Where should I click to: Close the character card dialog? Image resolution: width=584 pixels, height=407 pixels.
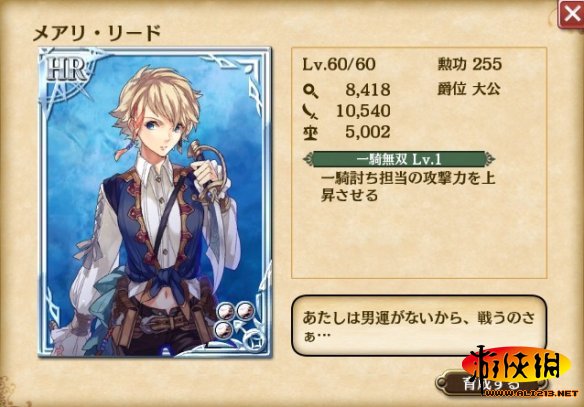point(571,14)
